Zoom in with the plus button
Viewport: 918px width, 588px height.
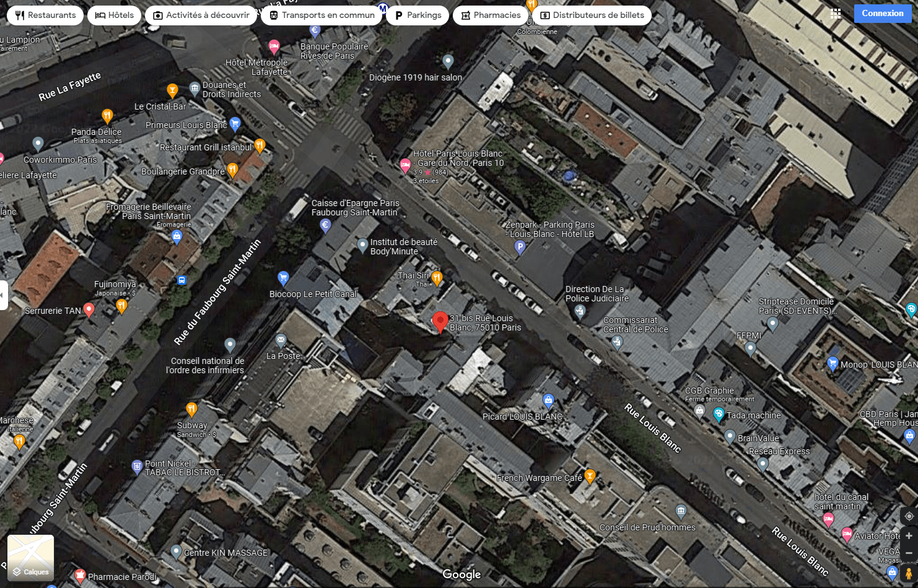909,536
